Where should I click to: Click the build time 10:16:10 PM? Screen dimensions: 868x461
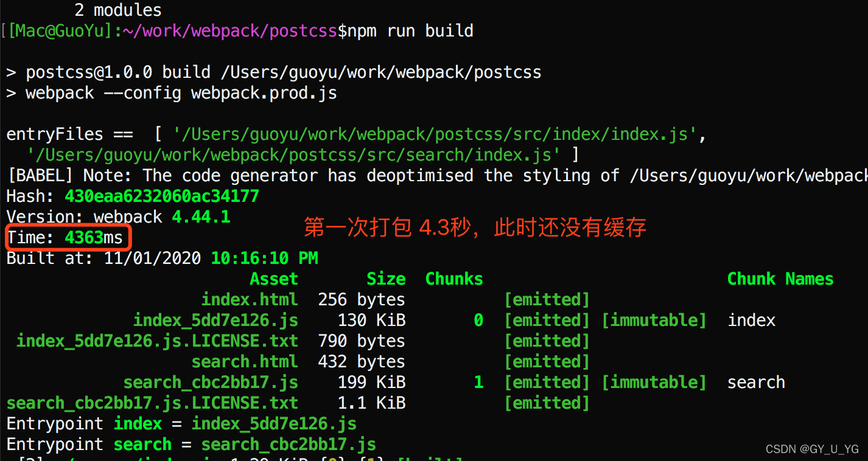coord(264,258)
